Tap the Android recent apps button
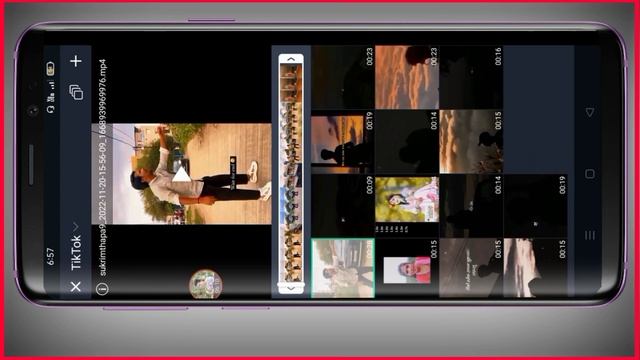This screenshot has height=360, width=640. pyautogui.click(x=589, y=236)
